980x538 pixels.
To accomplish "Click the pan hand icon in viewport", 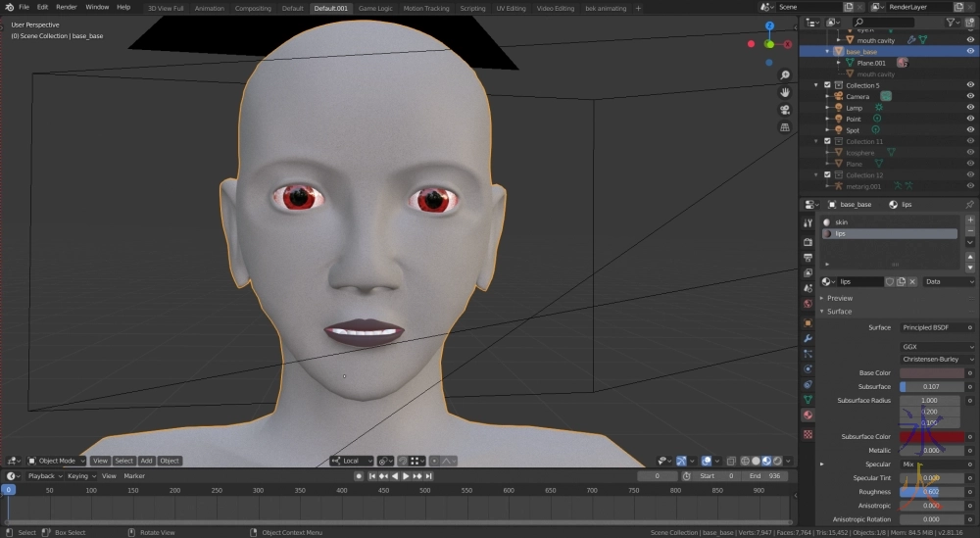I will [785, 92].
